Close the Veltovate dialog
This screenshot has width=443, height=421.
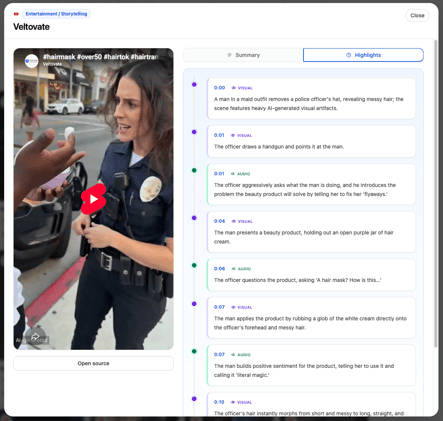[x=417, y=15]
